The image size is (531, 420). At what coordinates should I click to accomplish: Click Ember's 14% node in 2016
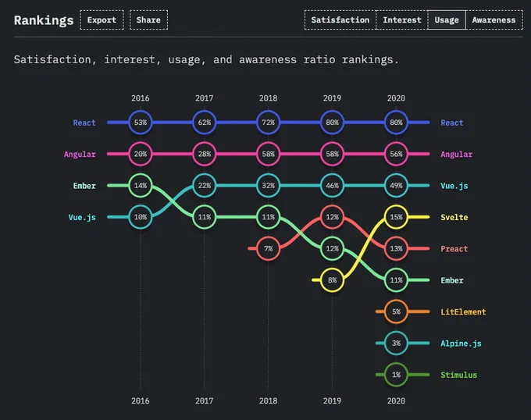coord(141,186)
